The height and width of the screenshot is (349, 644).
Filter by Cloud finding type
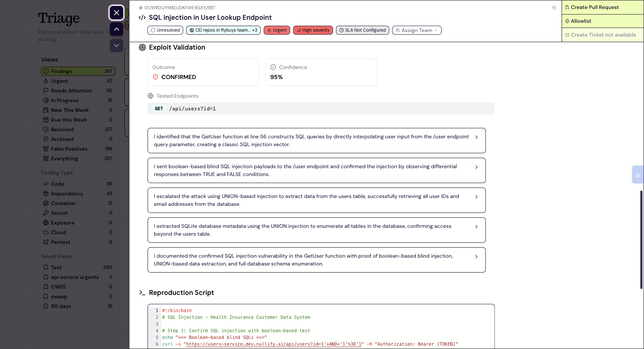pyautogui.click(x=78, y=232)
